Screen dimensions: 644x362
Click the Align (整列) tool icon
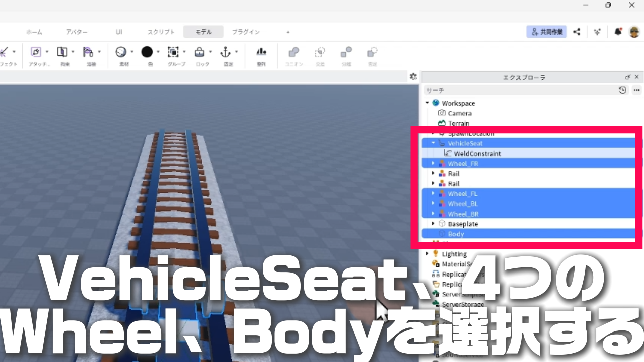pos(261,52)
